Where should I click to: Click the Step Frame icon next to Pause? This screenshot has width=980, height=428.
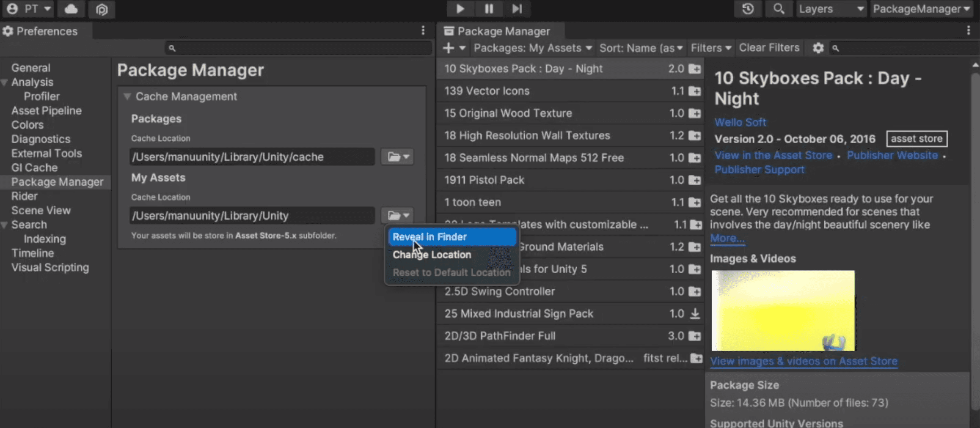(x=517, y=8)
